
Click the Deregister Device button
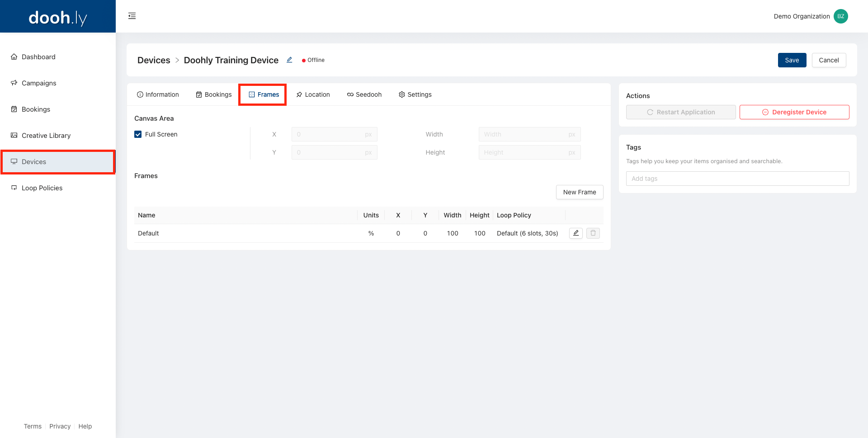pos(794,112)
